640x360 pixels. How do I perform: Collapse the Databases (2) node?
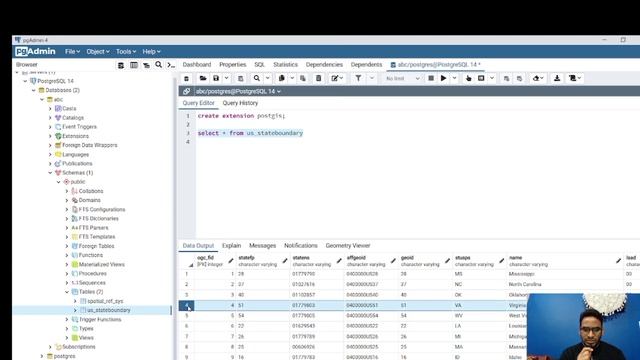34,90
